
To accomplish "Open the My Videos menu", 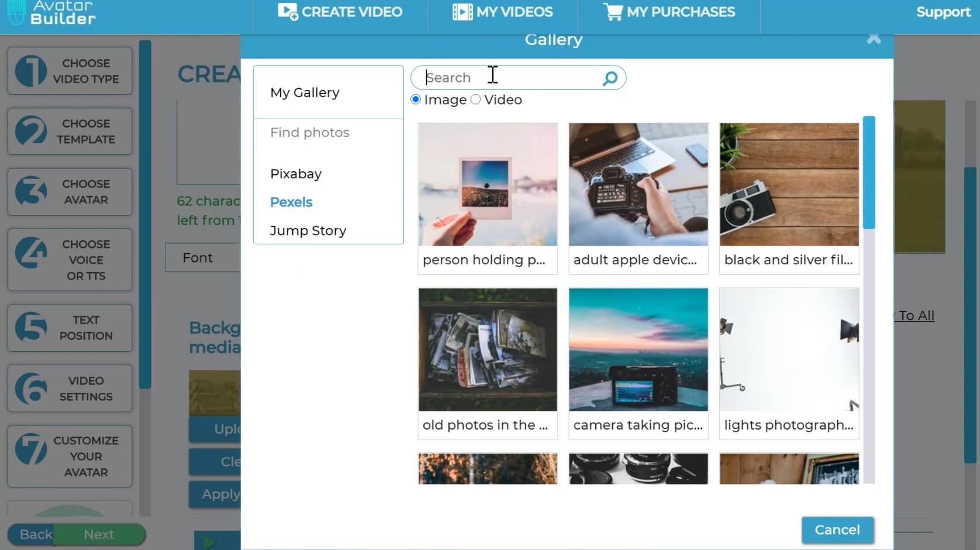I will pyautogui.click(x=502, y=12).
